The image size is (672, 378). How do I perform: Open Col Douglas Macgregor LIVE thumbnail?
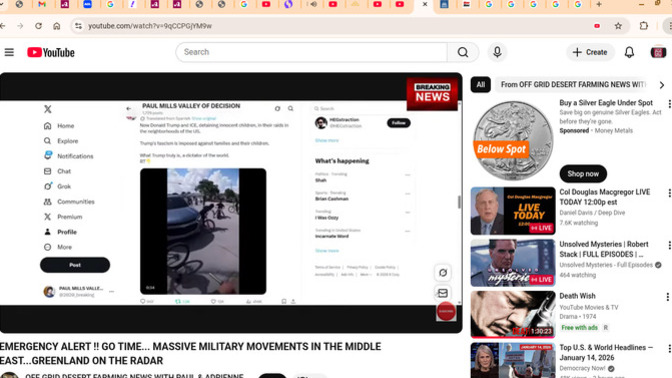[513, 211]
